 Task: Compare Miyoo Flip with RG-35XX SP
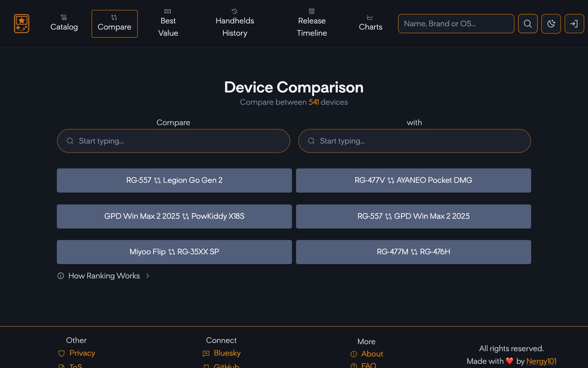pos(174,252)
